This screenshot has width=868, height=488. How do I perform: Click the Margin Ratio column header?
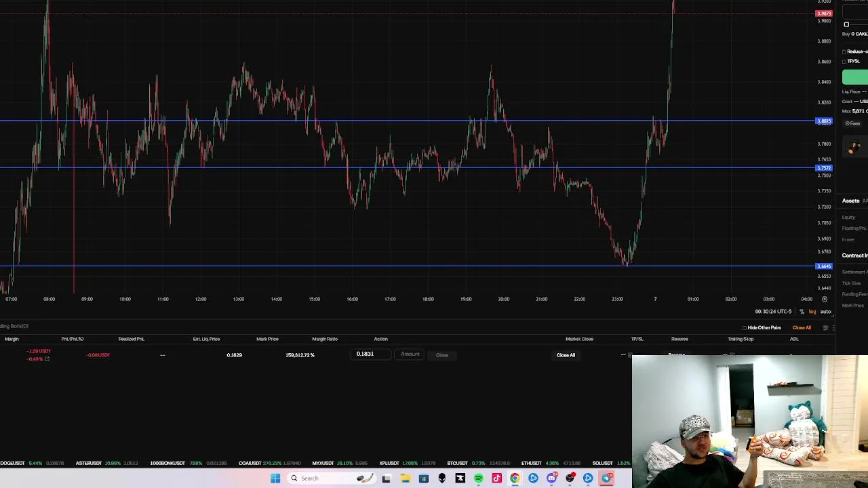pos(325,339)
